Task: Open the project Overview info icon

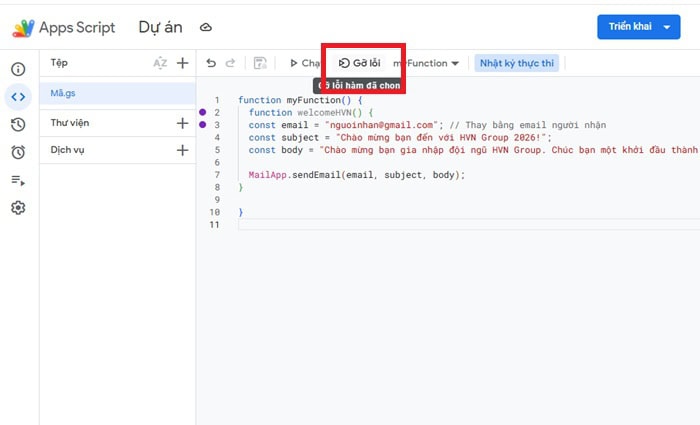Action: coord(18,69)
